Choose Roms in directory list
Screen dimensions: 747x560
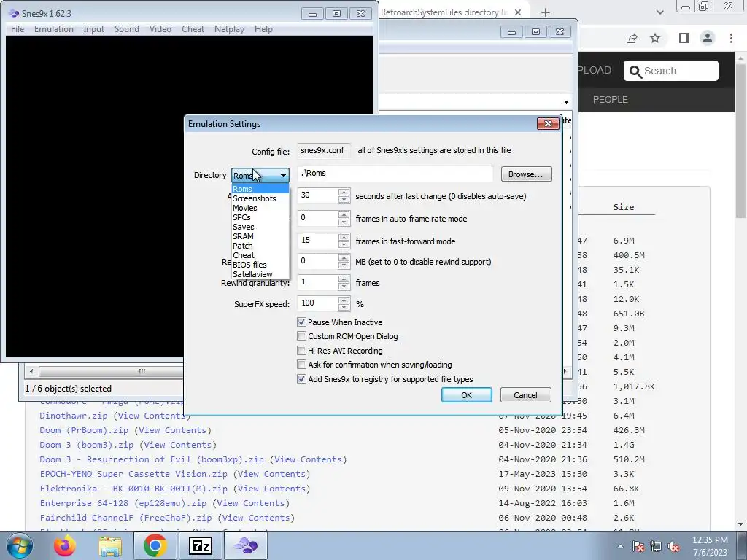coord(260,189)
